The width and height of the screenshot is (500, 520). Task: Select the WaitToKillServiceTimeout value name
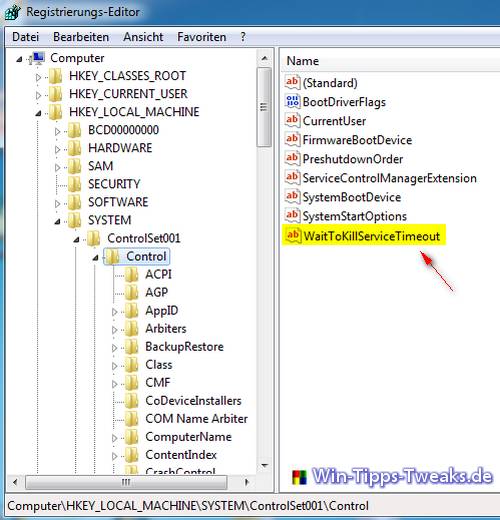[372, 236]
